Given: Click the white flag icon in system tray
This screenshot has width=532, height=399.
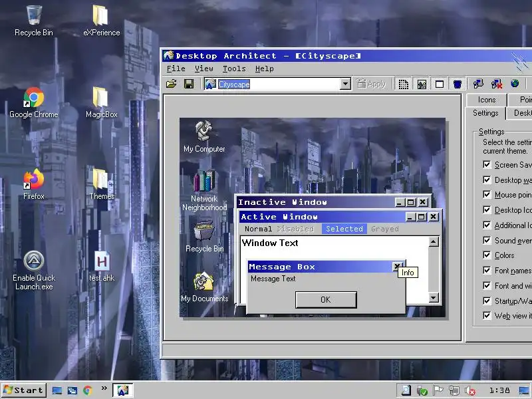Looking at the screenshot, I should click(438, 390).
